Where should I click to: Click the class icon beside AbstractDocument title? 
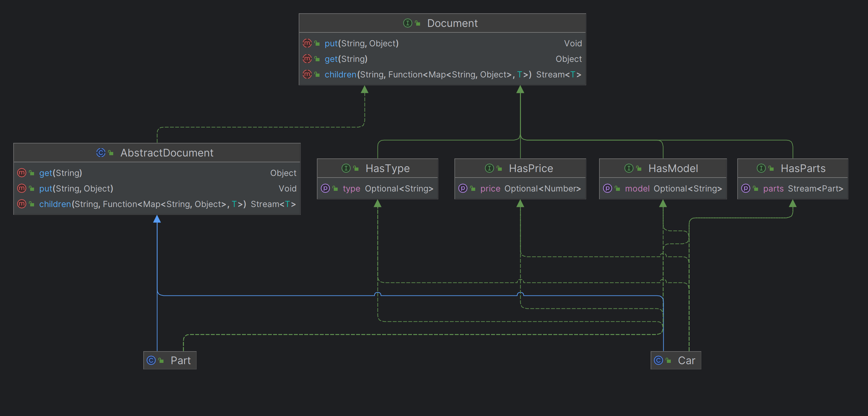101,153
